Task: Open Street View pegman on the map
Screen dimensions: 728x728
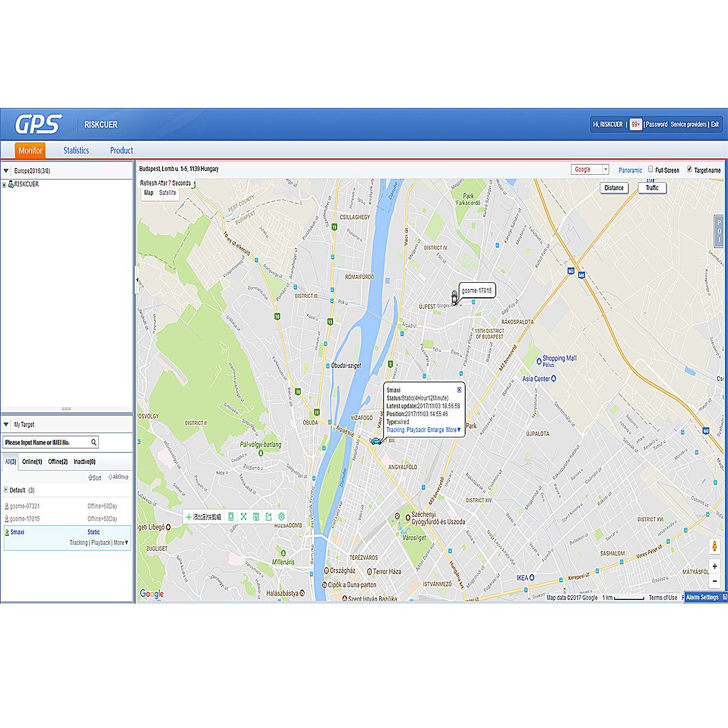Action: coord(715,546)
